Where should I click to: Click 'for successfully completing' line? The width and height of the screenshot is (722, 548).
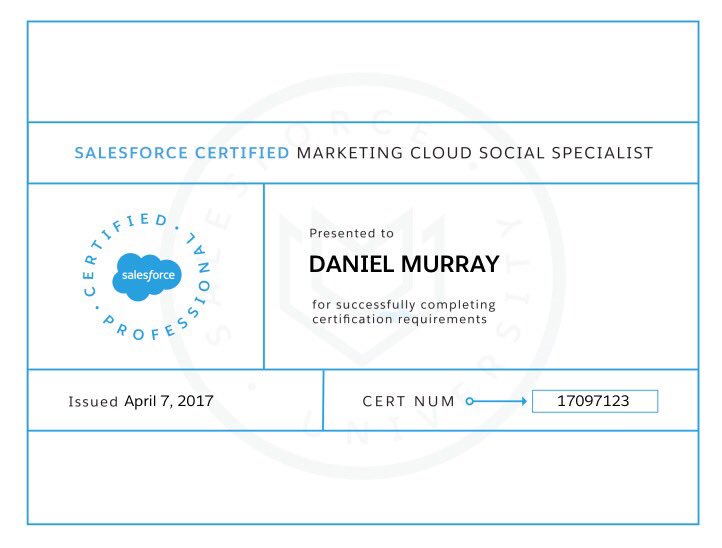[x=404, y=305]
